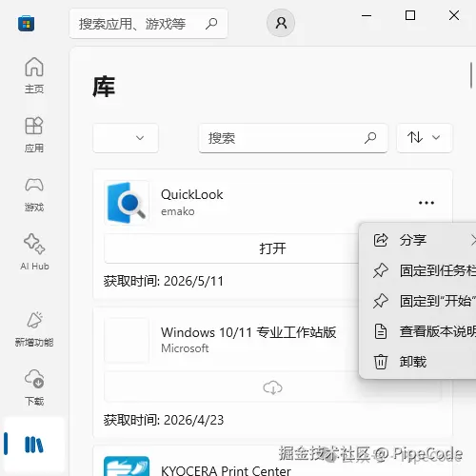Viewport: 476px width, 476px height.
Task: Click the 打开 button for QuickLook
Action: (x=231, y=248)
